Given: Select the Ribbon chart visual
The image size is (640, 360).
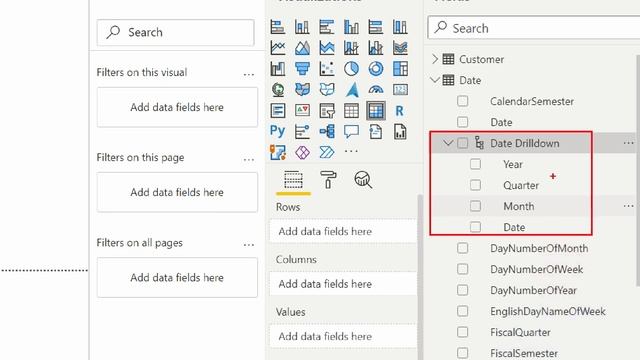Looking at the screenshot, I should (400, 48).
